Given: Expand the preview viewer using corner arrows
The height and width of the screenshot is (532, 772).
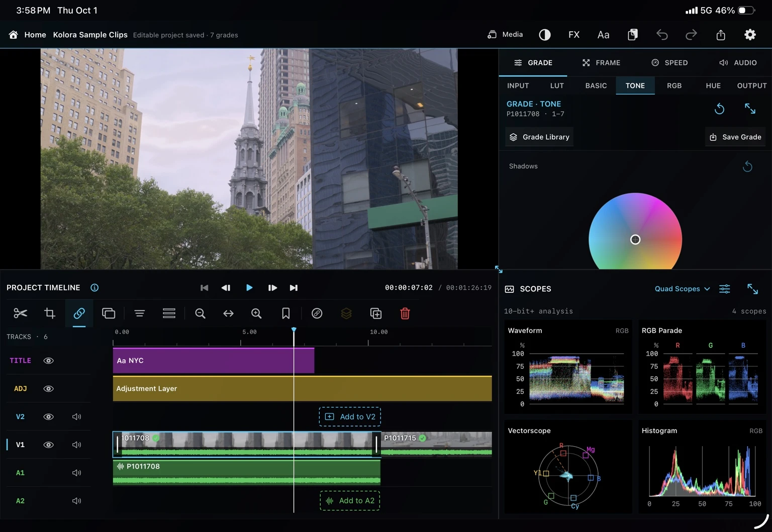Looking at the screenshot, I should coord(499,270).
